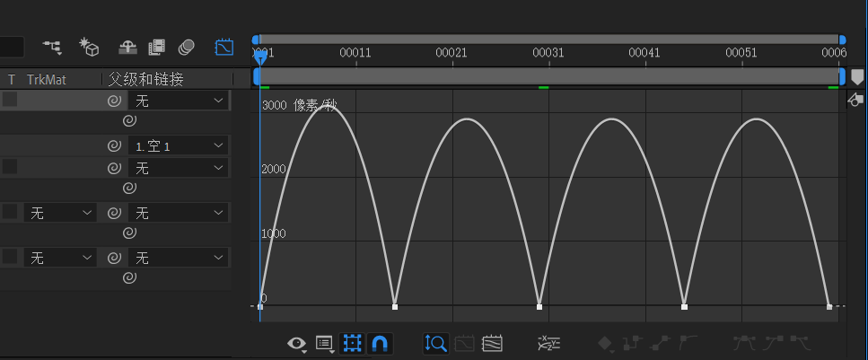Image resolution: width=868 pixels, height=360 pixels.
Task: Open the first layer's parent dropdown '无'
Action: (179, 101)
